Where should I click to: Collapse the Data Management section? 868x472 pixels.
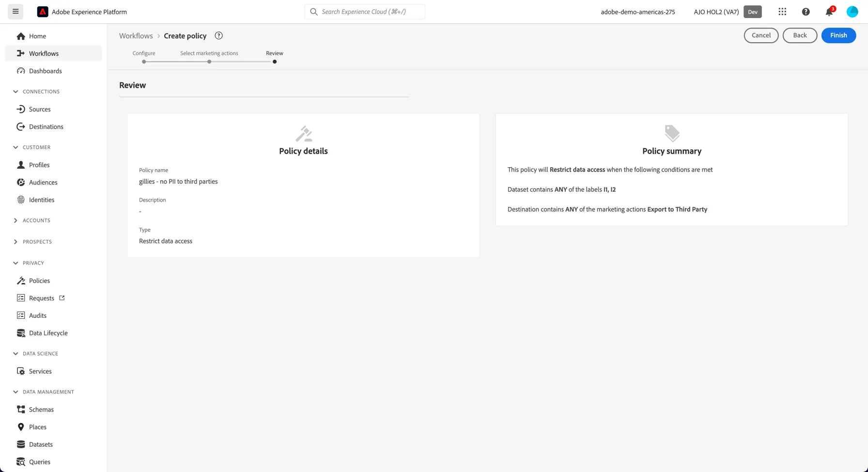15,392
